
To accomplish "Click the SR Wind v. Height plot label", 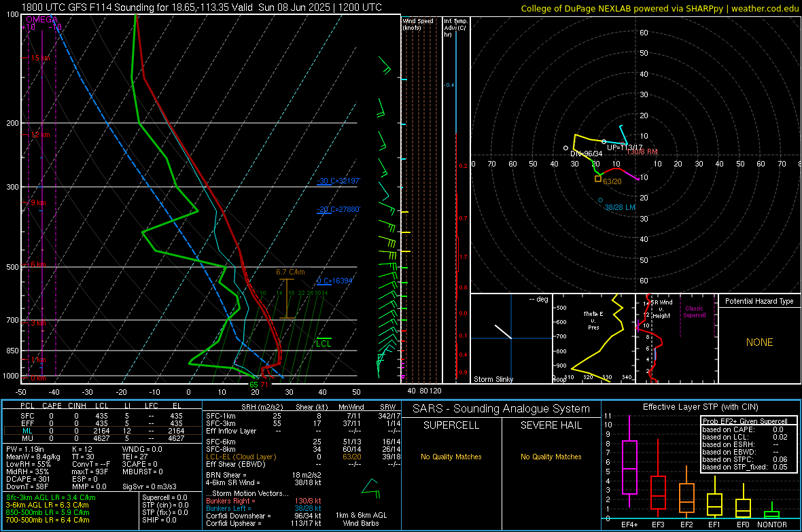I will 662,309.
